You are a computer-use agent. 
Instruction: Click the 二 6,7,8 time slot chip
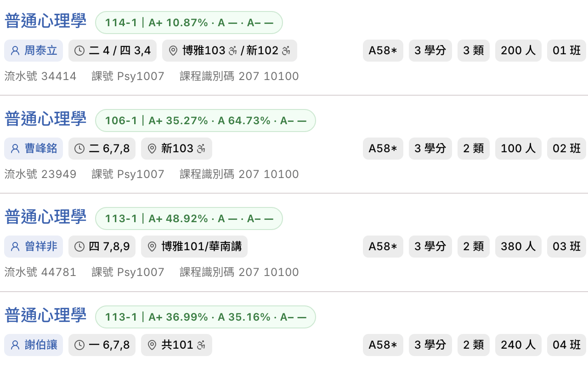point(102,149)
